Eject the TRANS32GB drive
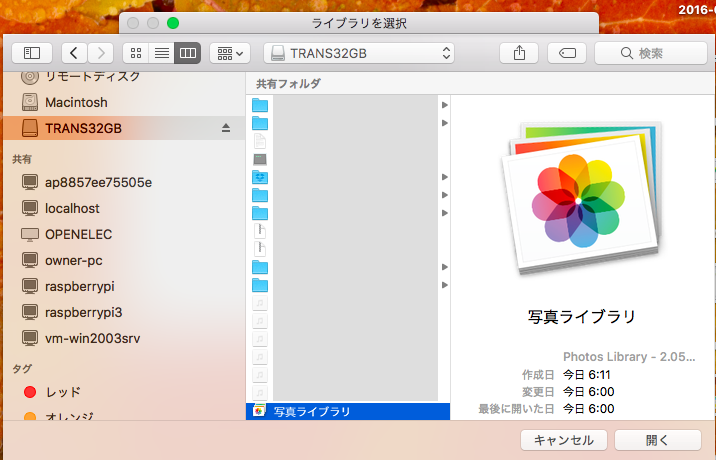The image size is (716, 460). (226, 128)
